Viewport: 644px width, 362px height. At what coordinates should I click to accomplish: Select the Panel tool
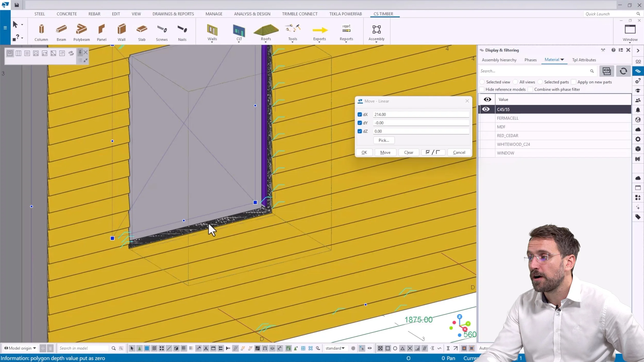(101, 32)
